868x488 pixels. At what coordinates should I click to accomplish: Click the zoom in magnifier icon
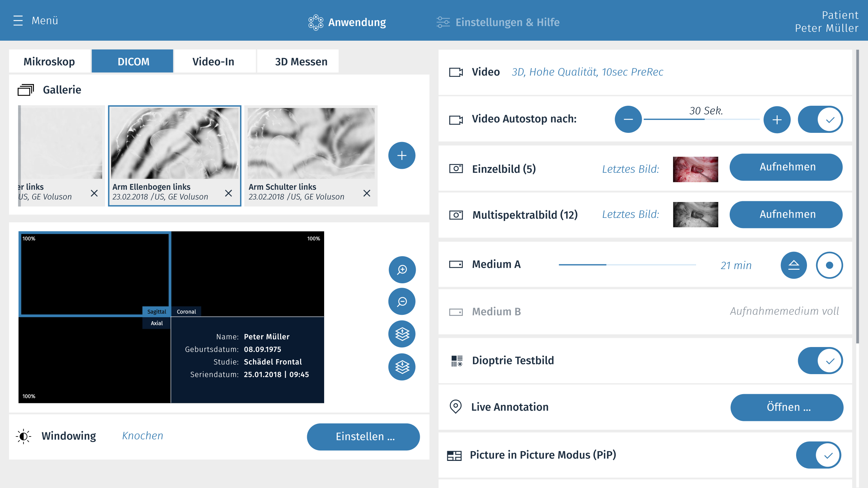(402, 270)
